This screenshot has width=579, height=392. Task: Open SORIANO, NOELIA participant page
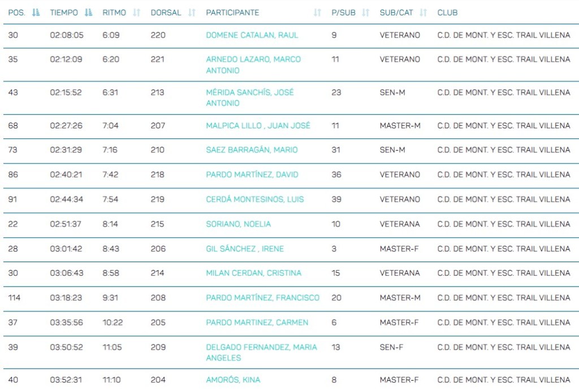(238, 224)
